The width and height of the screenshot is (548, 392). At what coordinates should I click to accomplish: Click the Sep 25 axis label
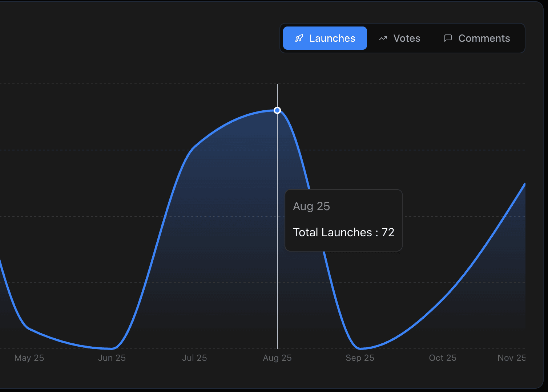(360, 358)
